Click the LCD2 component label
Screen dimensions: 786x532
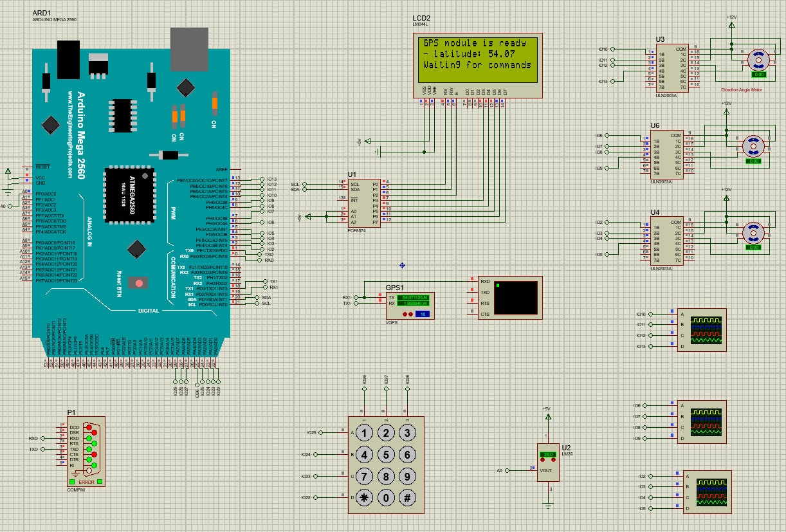click(x=421, y=18)
